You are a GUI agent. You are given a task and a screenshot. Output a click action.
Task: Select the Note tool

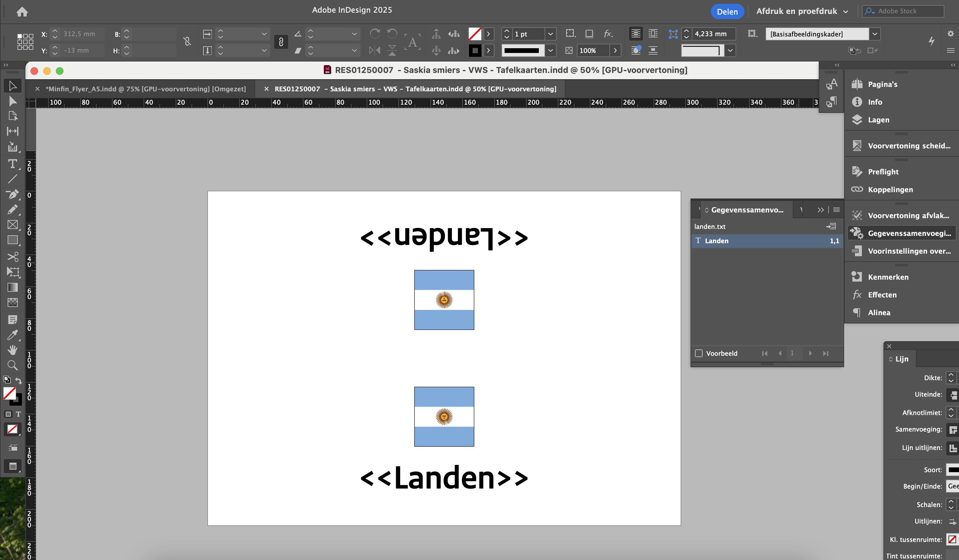(x=13, y=320)
